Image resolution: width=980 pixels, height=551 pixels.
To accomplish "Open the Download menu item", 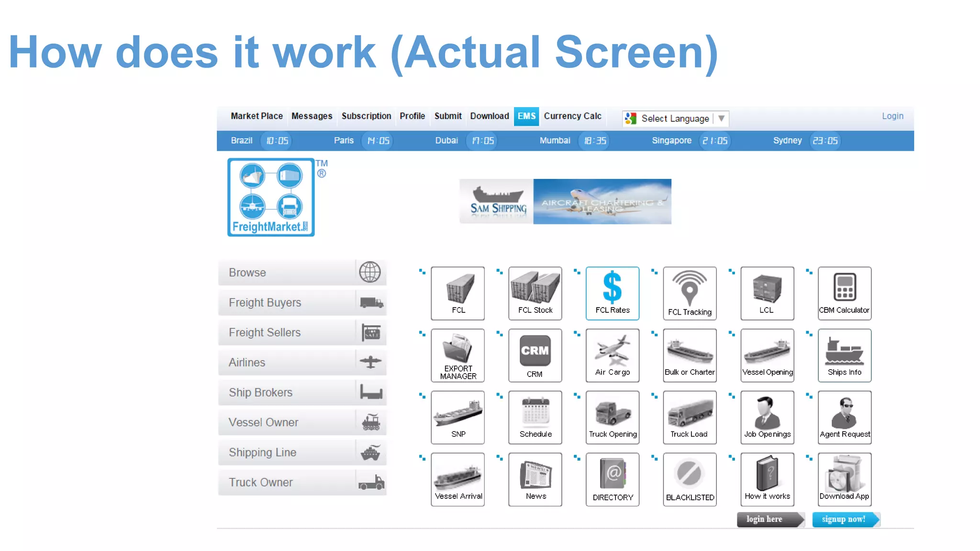I will (x=489, y=116).
